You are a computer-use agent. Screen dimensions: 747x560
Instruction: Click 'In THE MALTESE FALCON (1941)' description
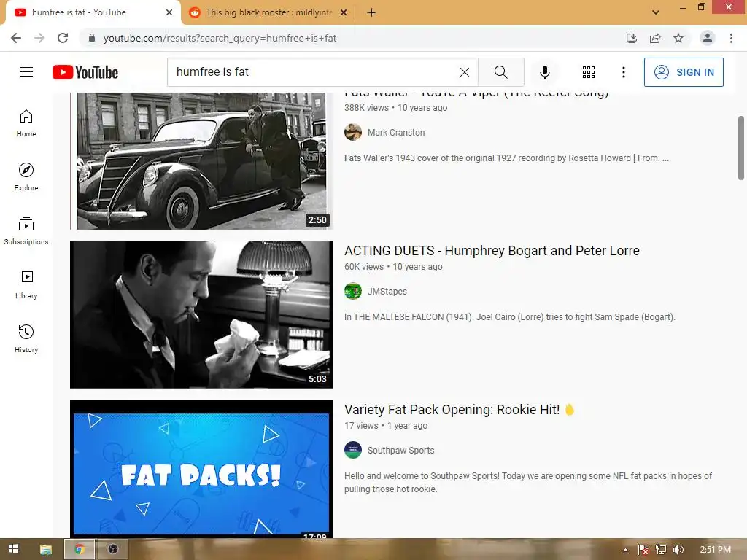click(x=510, y=317)
